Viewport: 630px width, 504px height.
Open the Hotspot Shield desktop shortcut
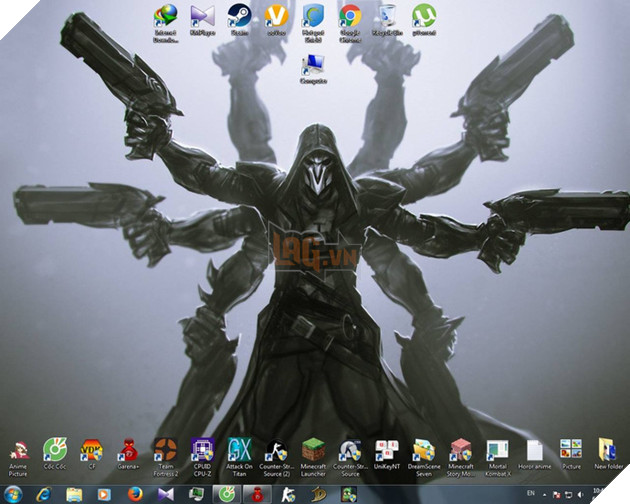pyautogui.click(x=313, y=23)
